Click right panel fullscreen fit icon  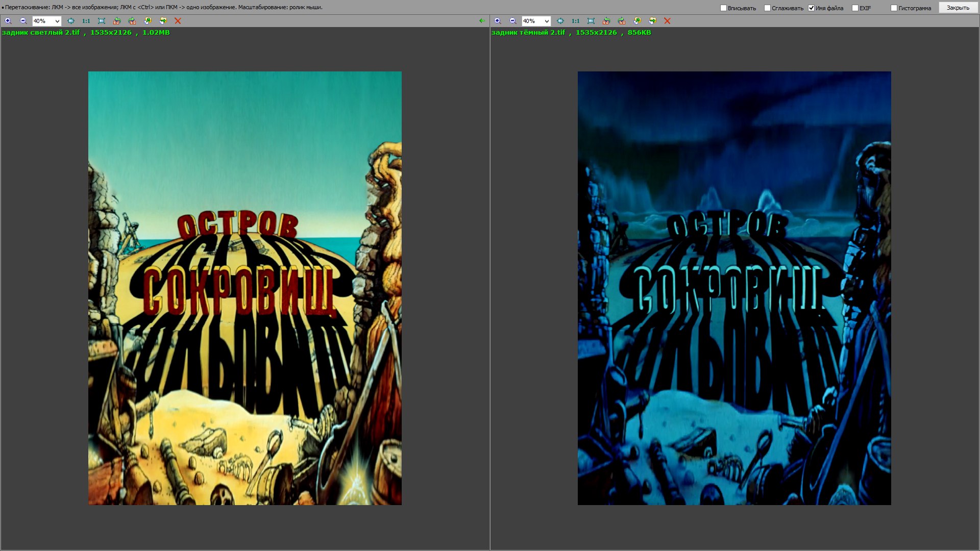click(x=591, y=21)
